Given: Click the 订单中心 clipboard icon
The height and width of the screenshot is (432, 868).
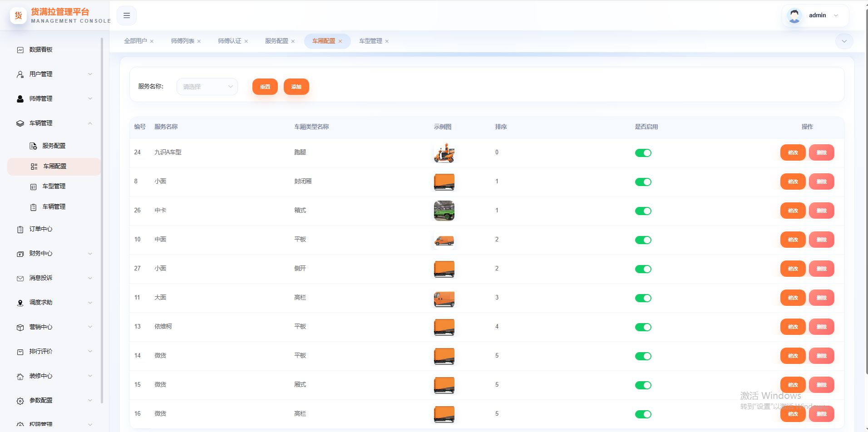Looking at the screenshot, I should pos(20,230).
